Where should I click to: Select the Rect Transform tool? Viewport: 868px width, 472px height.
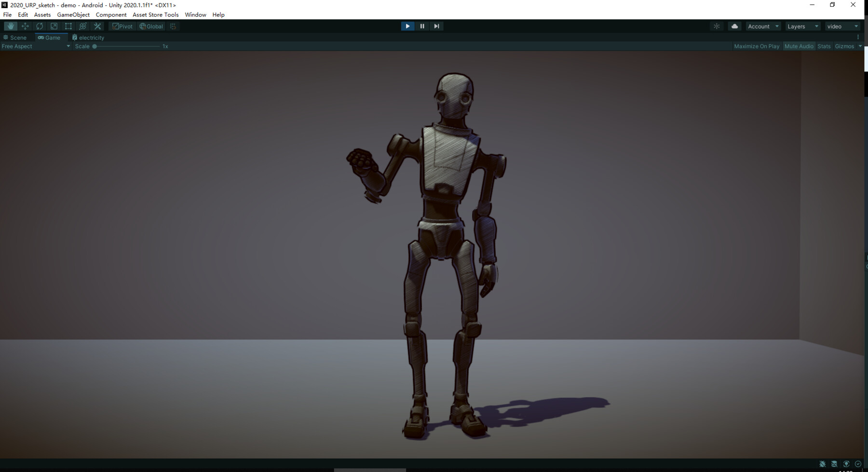point(68,26)
